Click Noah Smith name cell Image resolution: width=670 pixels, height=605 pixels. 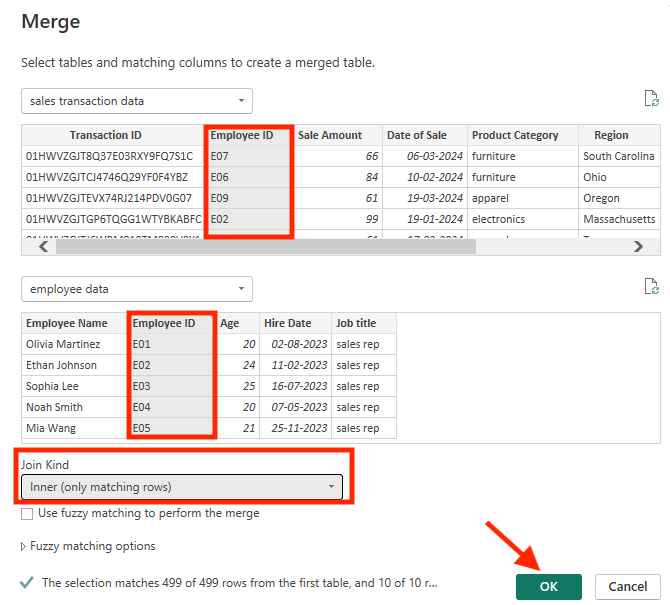tap(74, 407)
